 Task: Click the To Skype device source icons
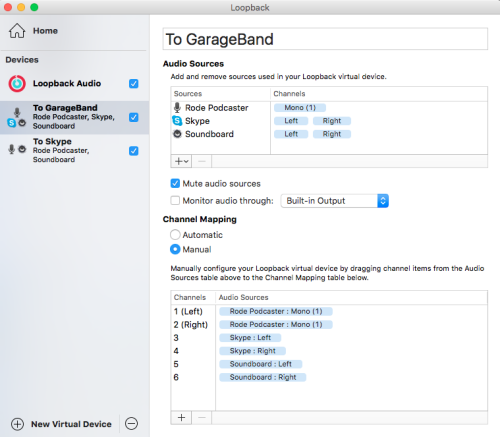17,149
